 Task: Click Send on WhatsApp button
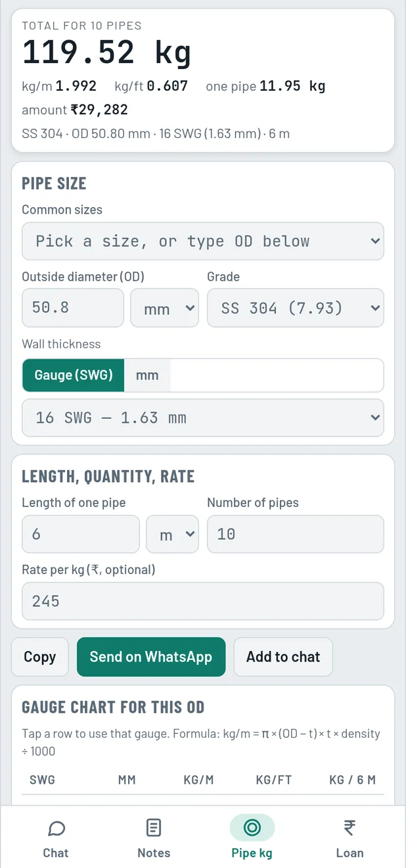[151, 657]
